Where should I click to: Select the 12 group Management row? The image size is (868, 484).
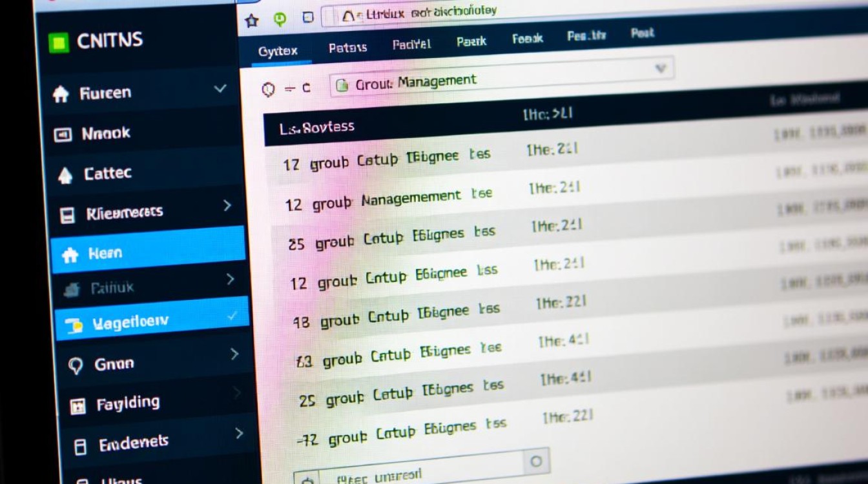tap(389, 200)
